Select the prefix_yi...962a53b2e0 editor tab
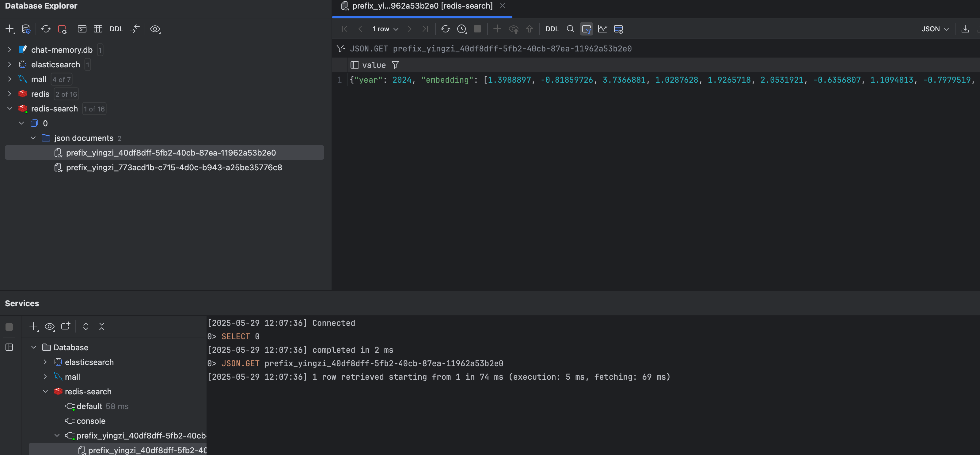The width and height of the screenshot is (980, 455). (x=422, y=6)
